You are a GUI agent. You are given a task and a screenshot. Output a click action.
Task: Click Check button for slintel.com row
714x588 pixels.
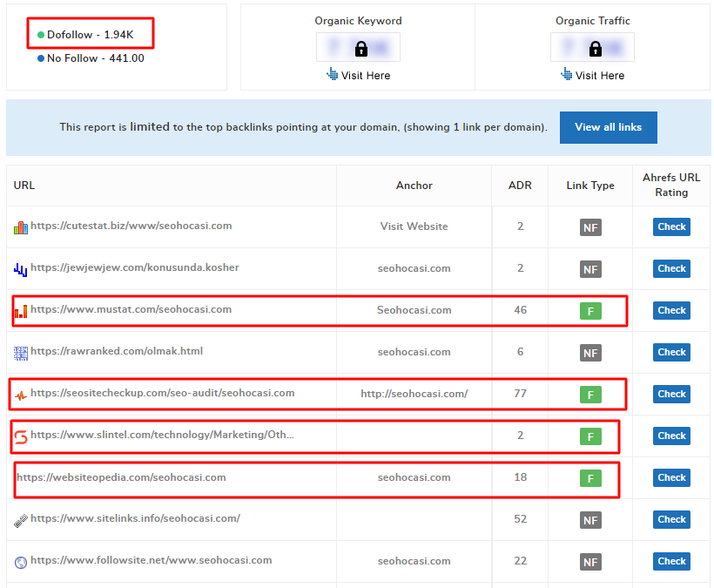tap(671, 436)
